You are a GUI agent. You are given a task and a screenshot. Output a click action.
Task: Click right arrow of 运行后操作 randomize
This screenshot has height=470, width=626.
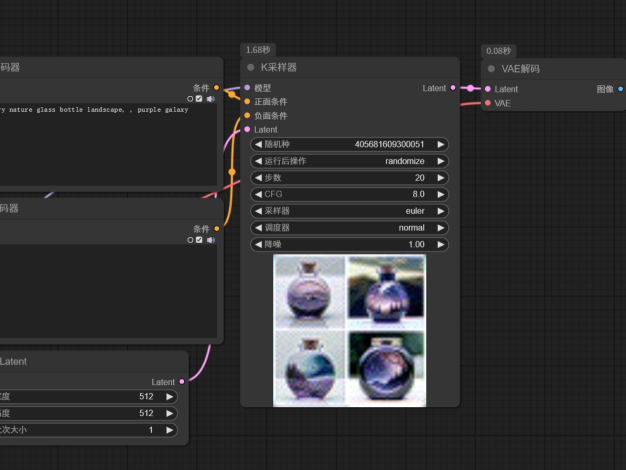(x=441, y=161)
